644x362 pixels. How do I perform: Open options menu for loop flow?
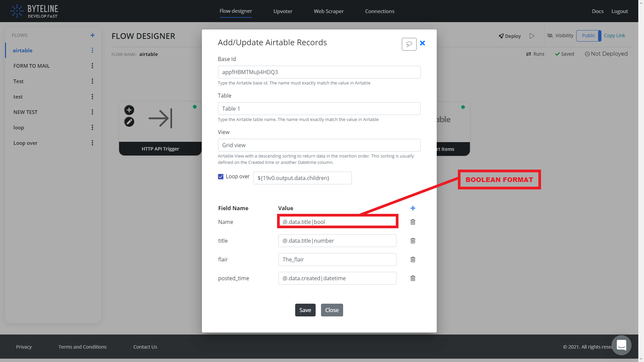[x=92, y=127]
